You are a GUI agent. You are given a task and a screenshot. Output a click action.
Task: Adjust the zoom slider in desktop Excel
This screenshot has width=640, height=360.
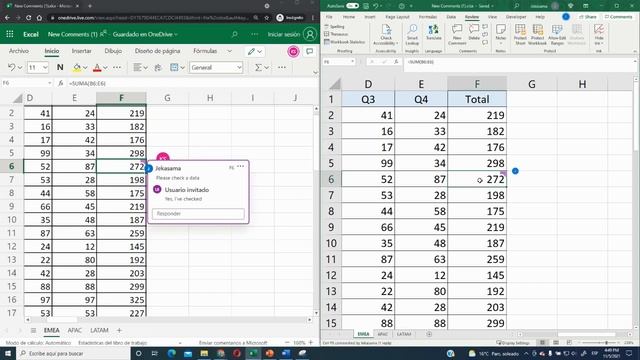click(607, 343)
